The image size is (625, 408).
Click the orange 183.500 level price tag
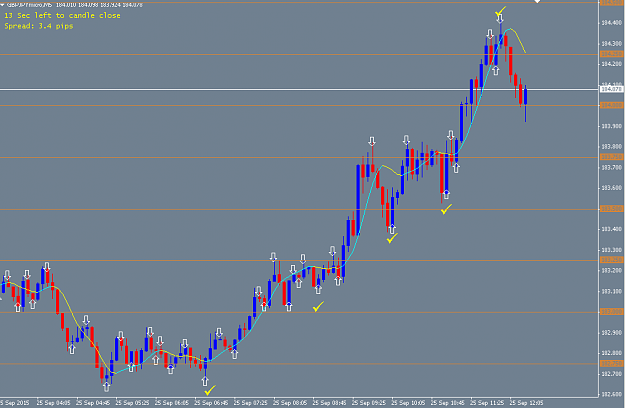(x=611, y=209)
